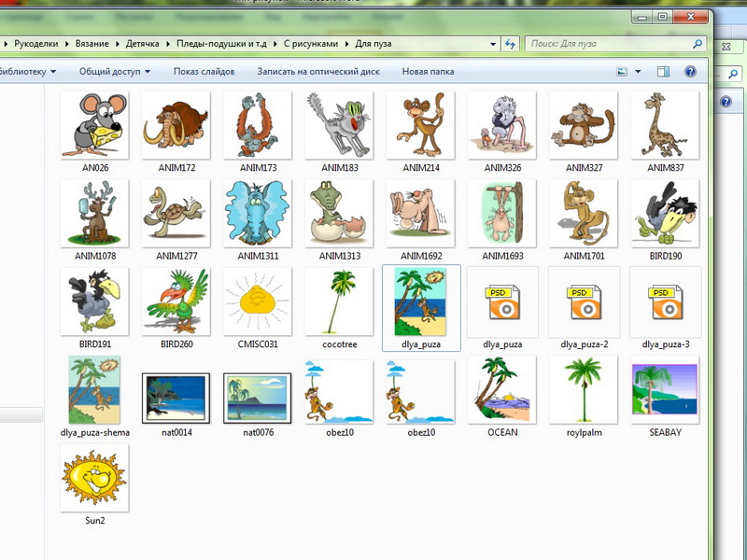The height and width of the screenshot is (560, 747).
Task: Select the ANIM1311 blue elephant image
Action: click(258, 214)
